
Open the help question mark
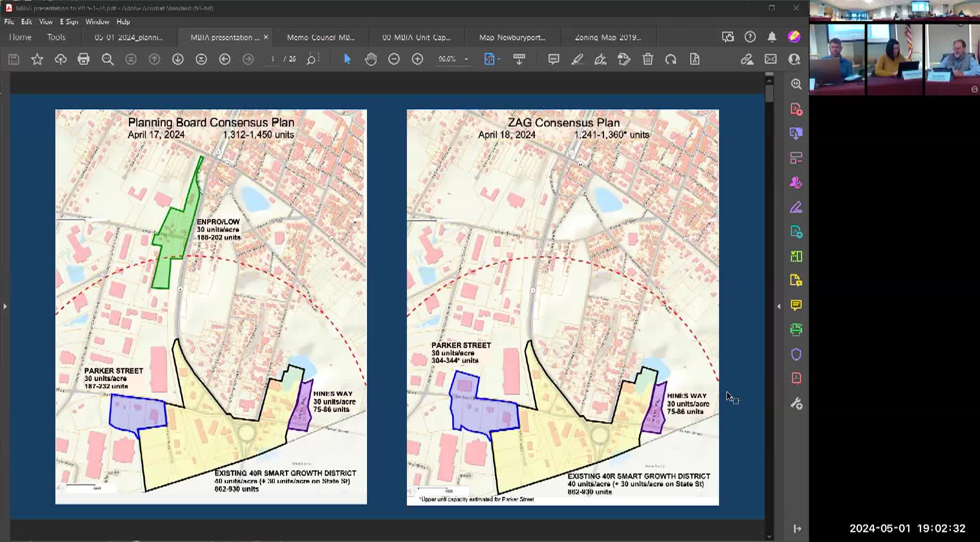coord(750,37)
